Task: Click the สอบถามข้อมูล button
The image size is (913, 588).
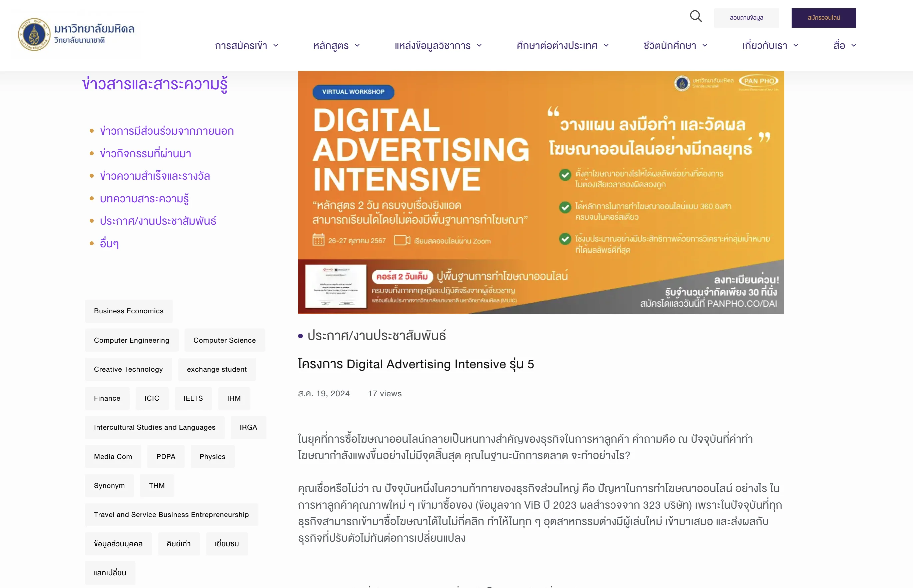Action: [746, 18]
